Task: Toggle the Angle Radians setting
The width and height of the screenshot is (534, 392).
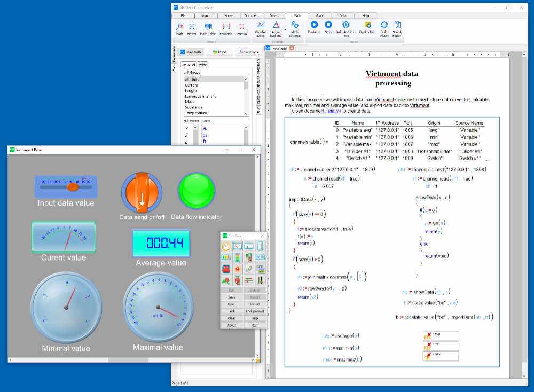Action: pyautogui.click(x=276, y=25)
